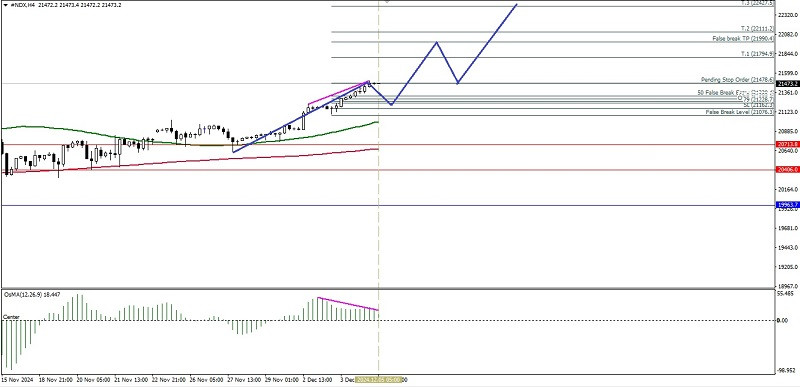Select the magenta trendline above the price candles
The width and height of the screenshot is (800, 387).
pos(338,93)
